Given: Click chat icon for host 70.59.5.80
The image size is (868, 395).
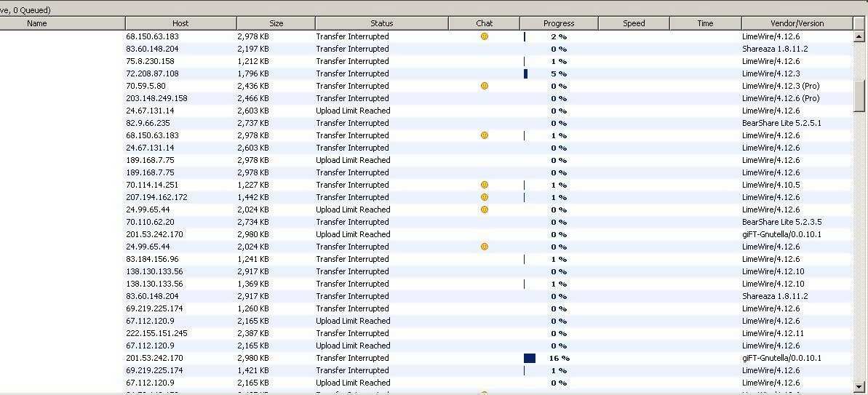Looking at the screenshot, I should click(485, 86).
